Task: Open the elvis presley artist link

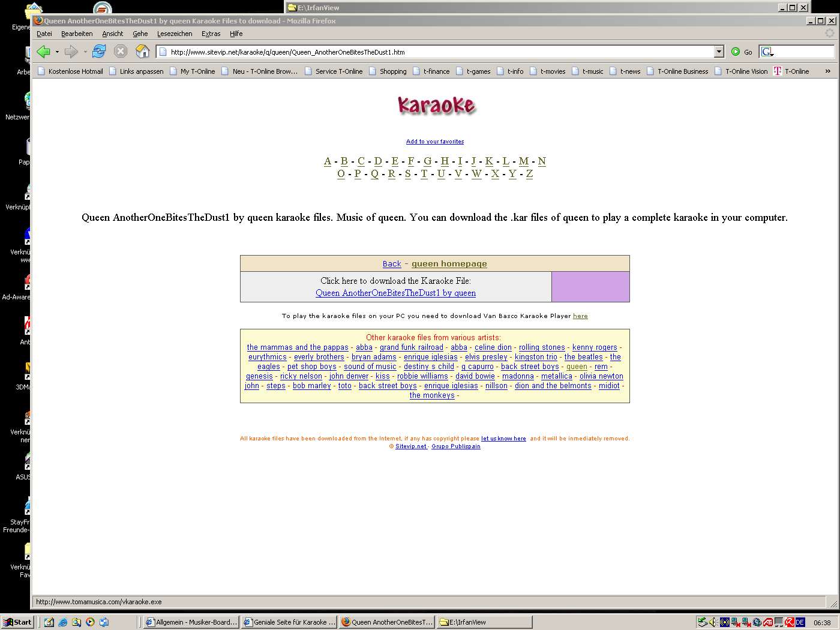Action: pos(486,356)
